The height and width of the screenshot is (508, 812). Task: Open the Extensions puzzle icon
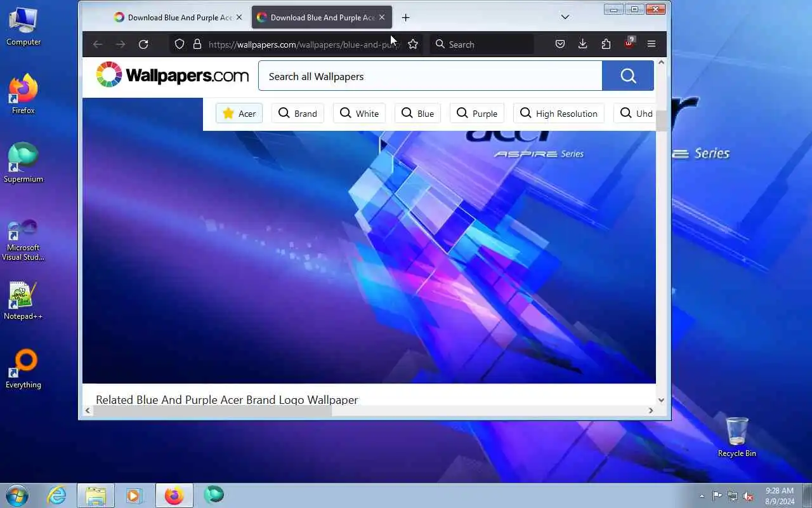(x=606, y=44)
